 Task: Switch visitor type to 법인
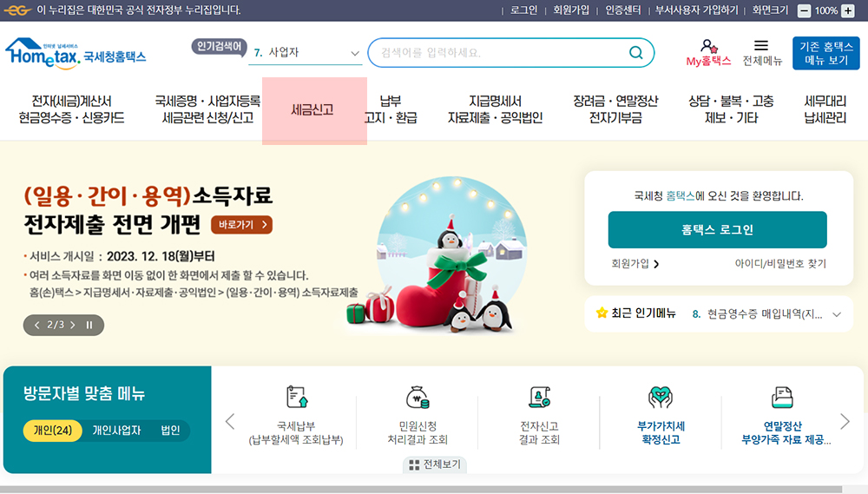click(170, 431)
